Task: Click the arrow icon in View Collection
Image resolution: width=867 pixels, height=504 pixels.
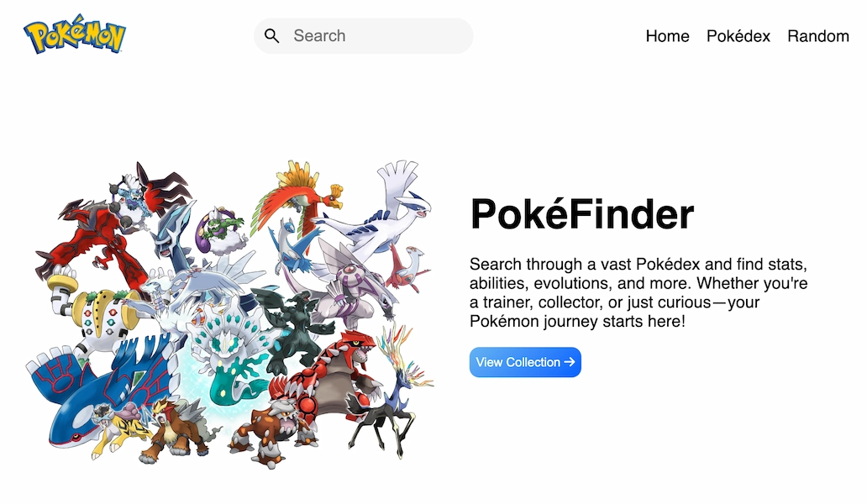Action: 570,362
